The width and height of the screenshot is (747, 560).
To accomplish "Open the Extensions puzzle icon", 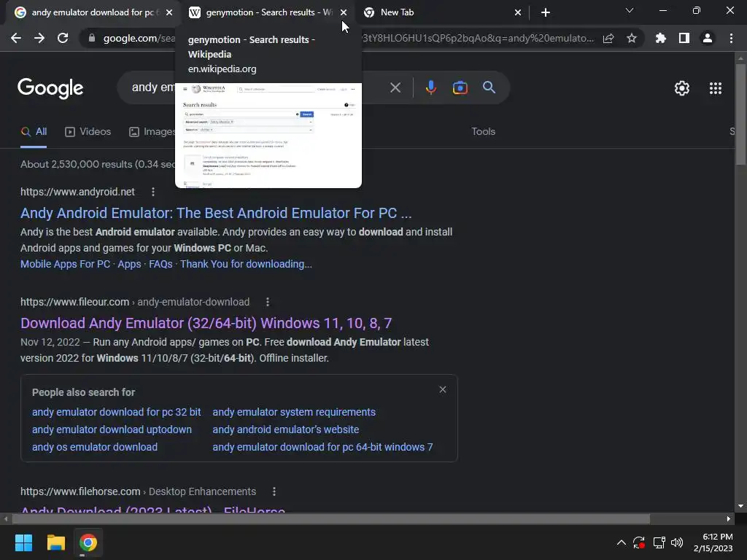I will click(661, 38).
